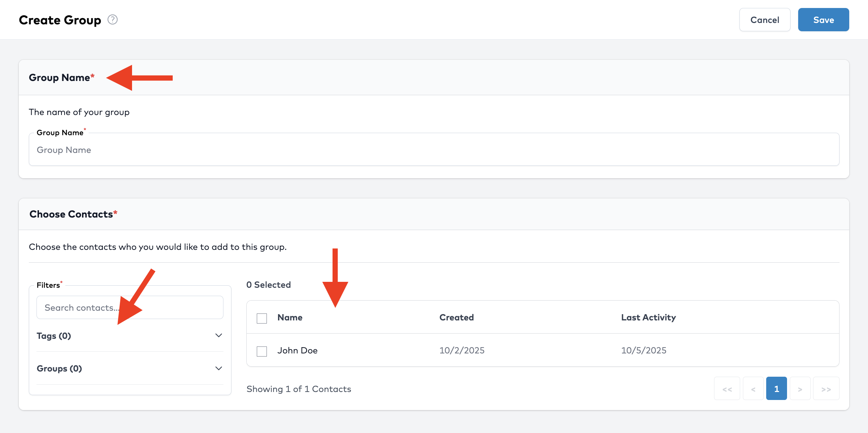
Task: Click the Group Name text field
Action: 434,150
